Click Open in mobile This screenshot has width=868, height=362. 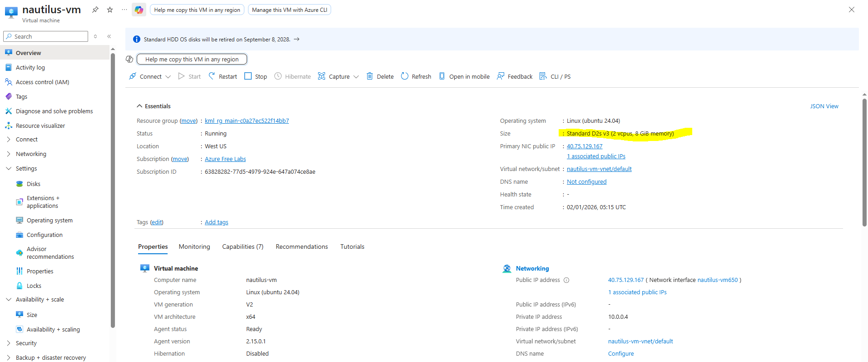pos(464,76)
